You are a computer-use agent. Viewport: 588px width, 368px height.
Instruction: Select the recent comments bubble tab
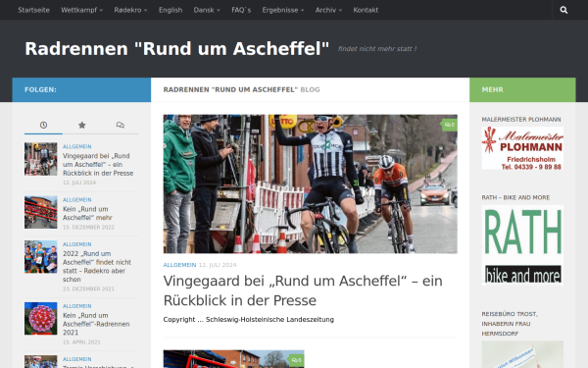point(120,125)
